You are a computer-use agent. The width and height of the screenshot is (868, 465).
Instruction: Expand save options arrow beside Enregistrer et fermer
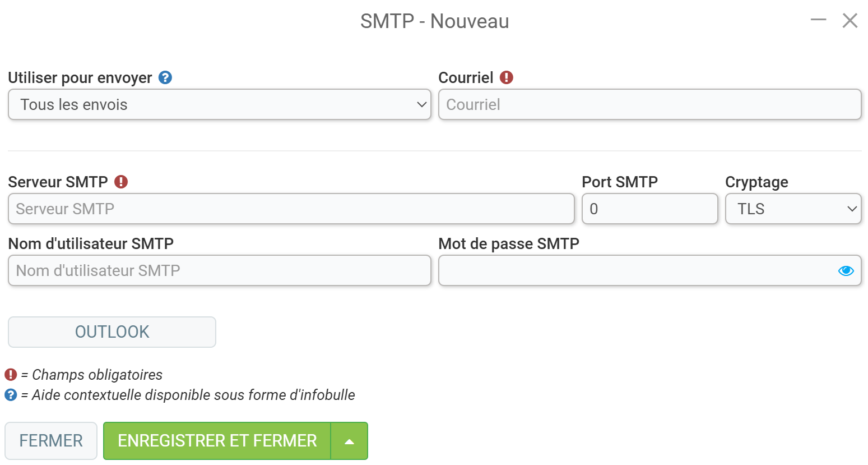[349, 441]
